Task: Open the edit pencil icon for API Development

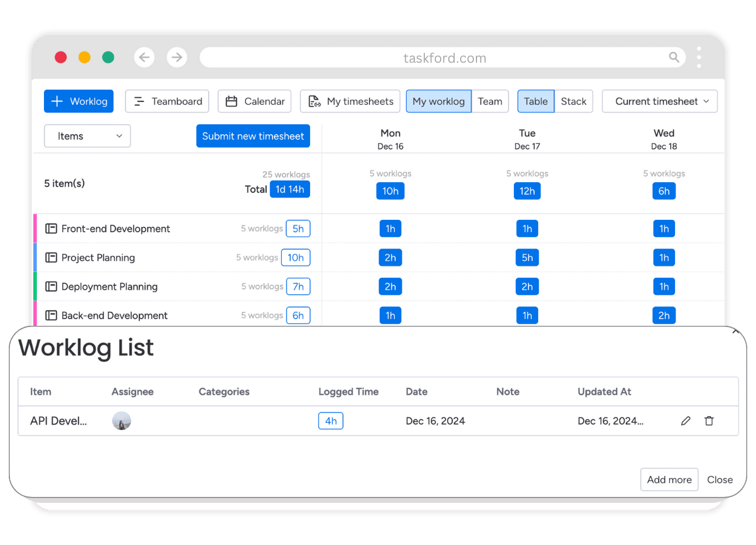Action: pos(686,421)
